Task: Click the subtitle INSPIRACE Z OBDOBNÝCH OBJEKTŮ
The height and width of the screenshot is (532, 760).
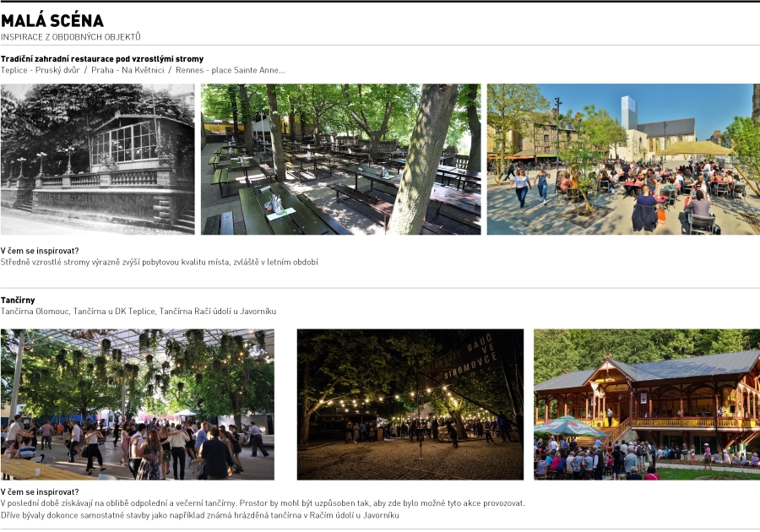Action: tap(71, 37)
